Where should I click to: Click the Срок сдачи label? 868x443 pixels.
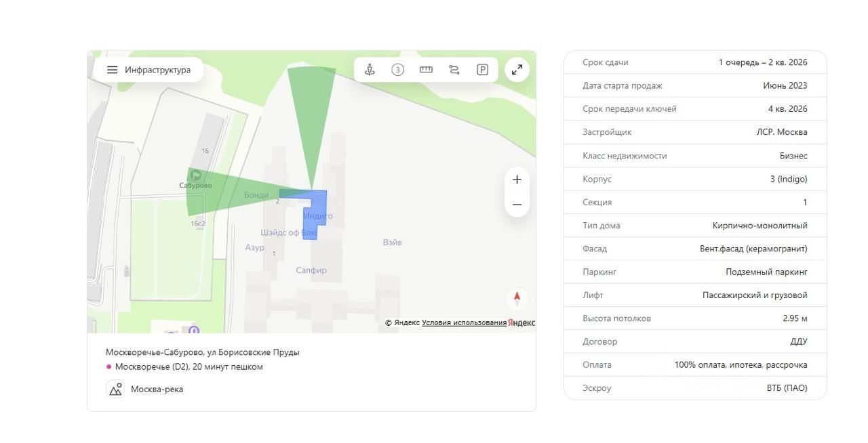(606, 62)
